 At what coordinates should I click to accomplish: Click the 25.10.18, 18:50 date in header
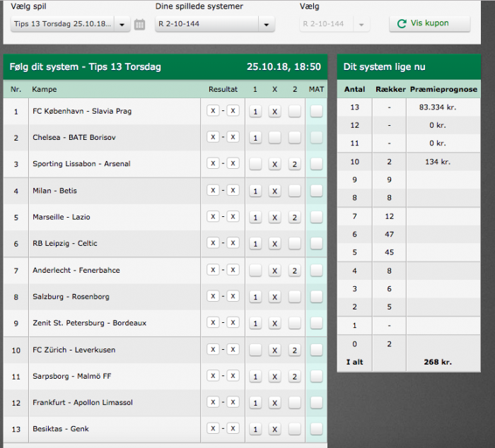[284, 67]
